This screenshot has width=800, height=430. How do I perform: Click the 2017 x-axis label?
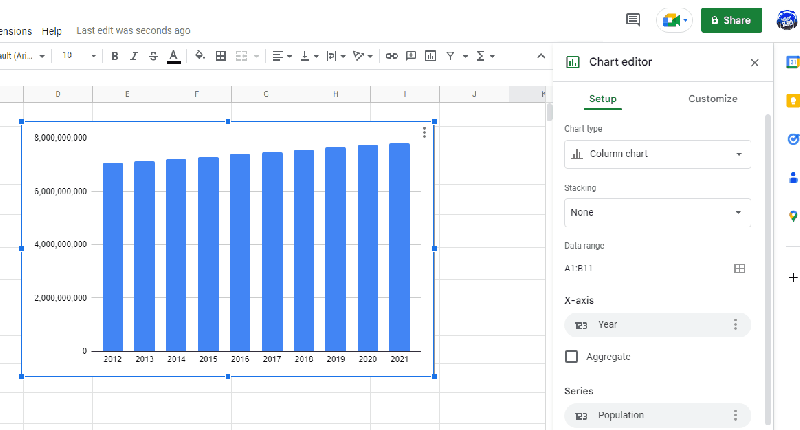272,359
